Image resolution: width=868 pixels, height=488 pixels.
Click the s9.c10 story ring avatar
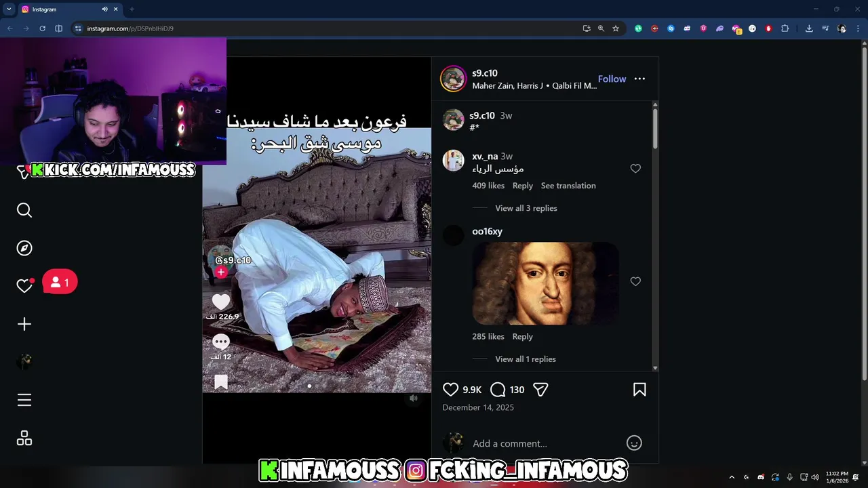(453, 79)
